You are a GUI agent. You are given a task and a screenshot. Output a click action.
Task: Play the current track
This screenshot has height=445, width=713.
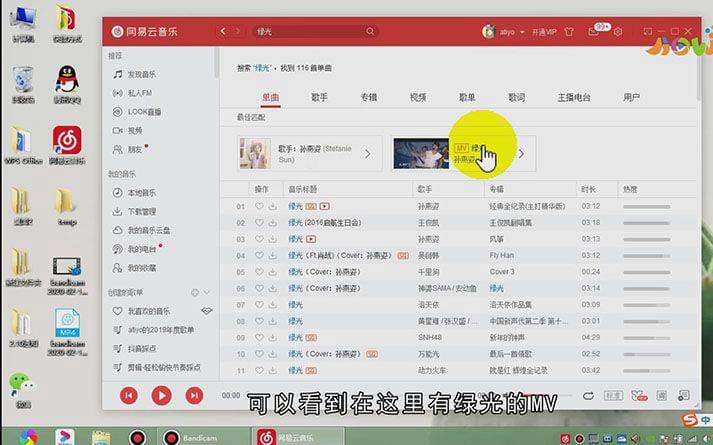tap(161, 395)
